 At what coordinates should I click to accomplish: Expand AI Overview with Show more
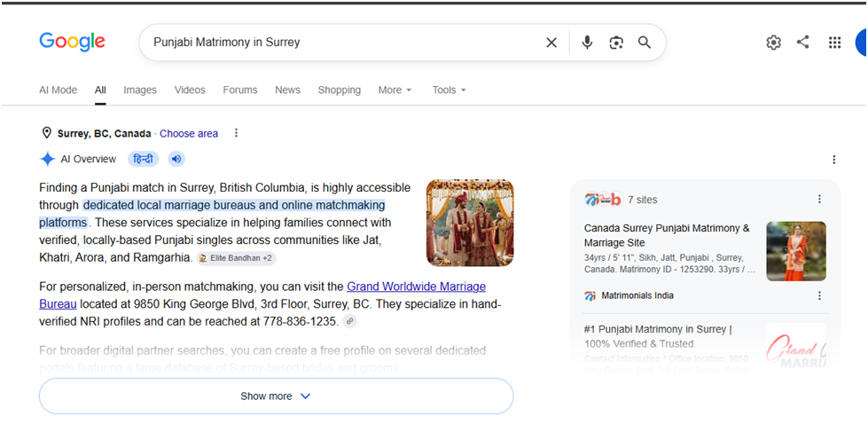click(x=277, y=397)
